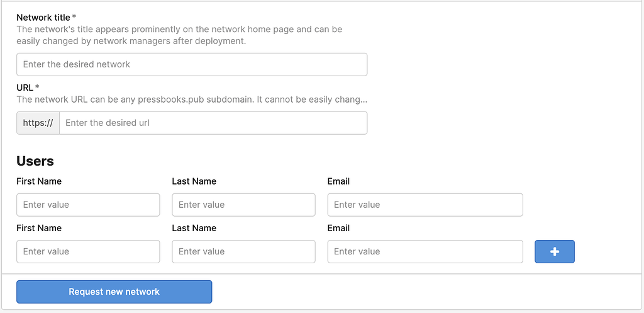Click the Request new network button
The height and width of the screenshot is (313, 644).
[x=114, y=292]
